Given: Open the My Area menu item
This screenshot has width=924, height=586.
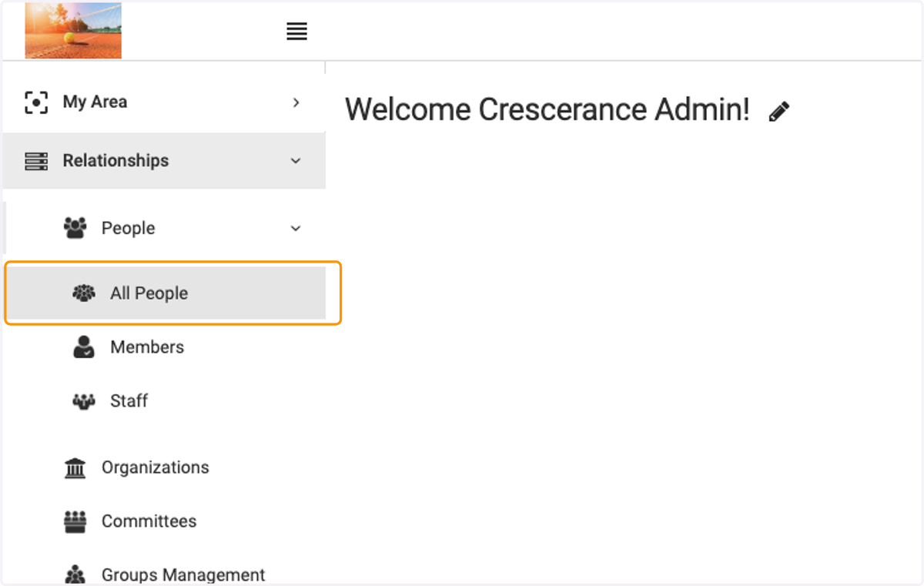Looking at the screenshot, I should click(164, 102).
